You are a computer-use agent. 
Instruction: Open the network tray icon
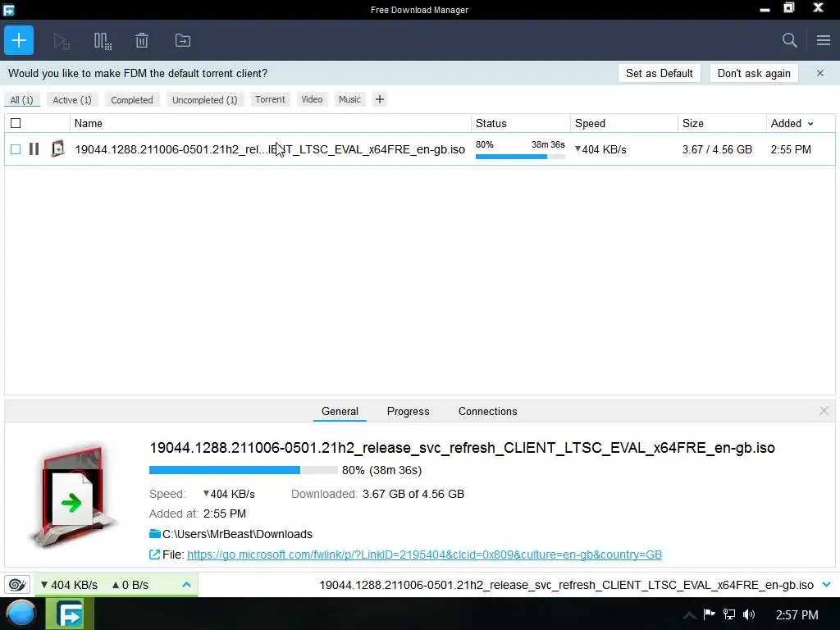[x=729, y=614]
